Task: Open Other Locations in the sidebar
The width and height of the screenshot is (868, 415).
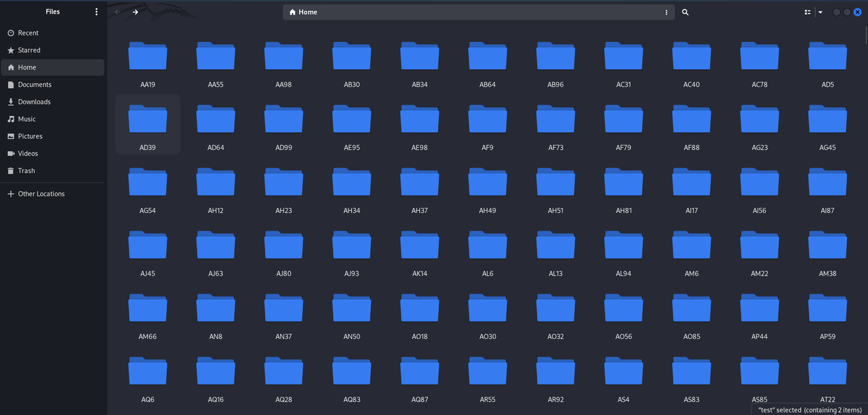Action: [53, 194]
